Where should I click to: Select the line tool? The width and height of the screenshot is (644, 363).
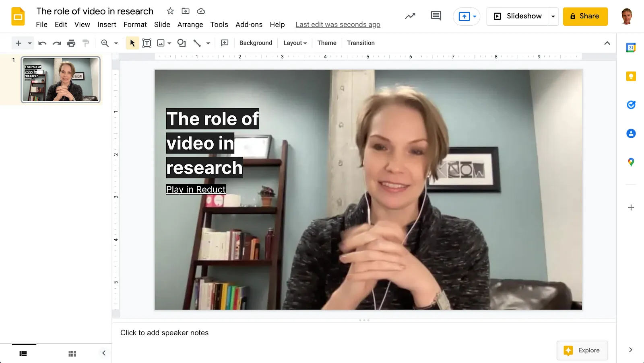(x=197, y=43)
